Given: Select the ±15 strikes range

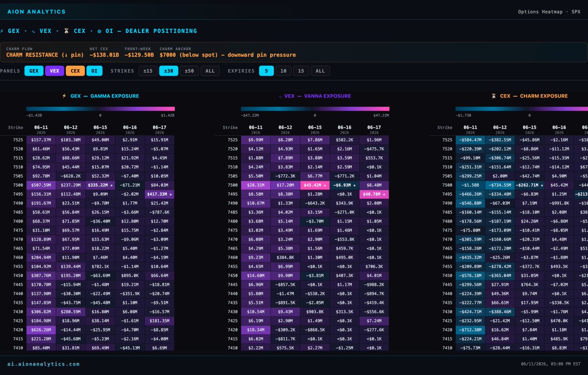Looking at the screenshot, I should (148, 71).
